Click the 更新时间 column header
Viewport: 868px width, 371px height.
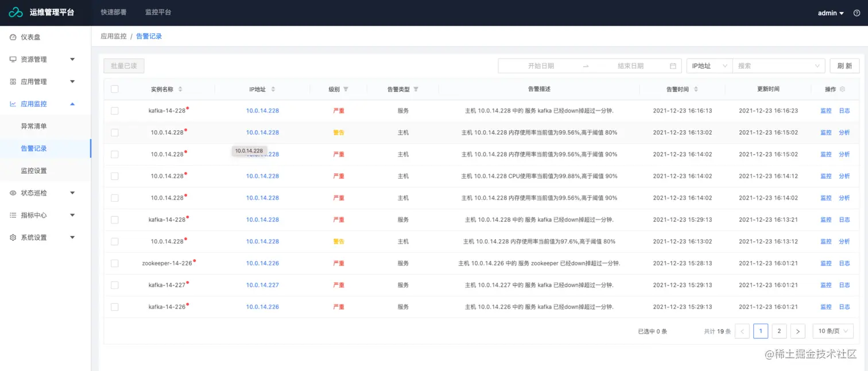pos(768,89)
